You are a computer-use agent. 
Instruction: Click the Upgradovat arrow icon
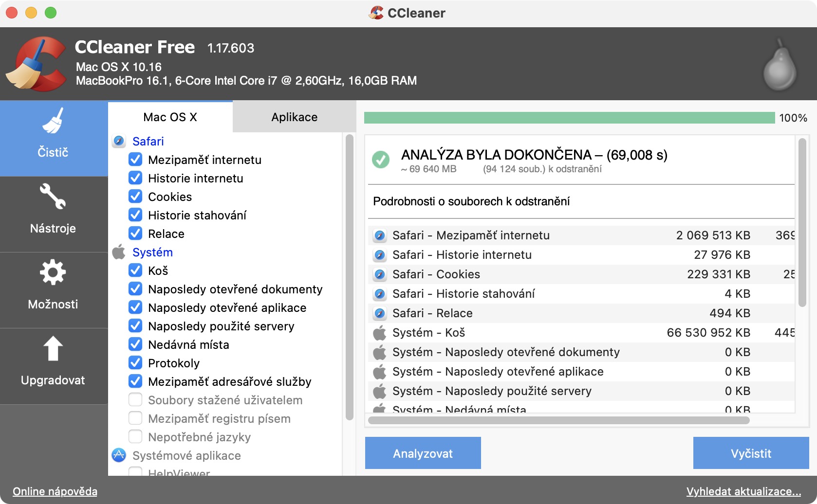pos(53,349)
